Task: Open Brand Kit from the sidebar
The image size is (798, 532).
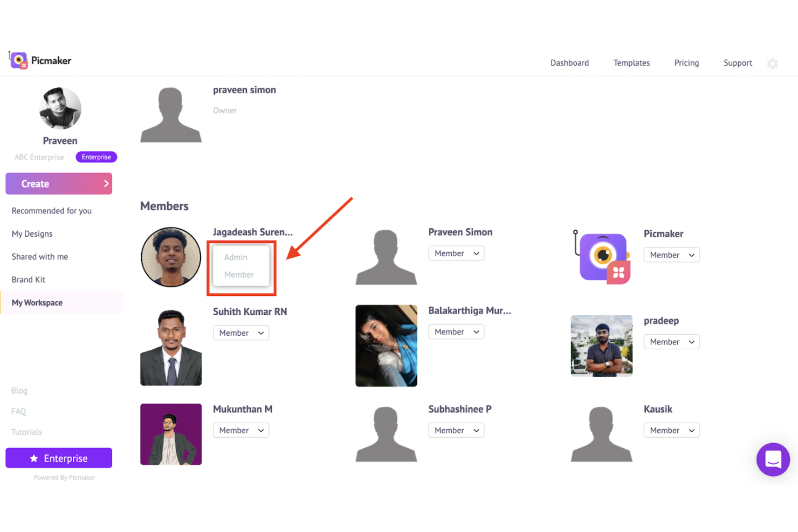Action: point(29,279)
